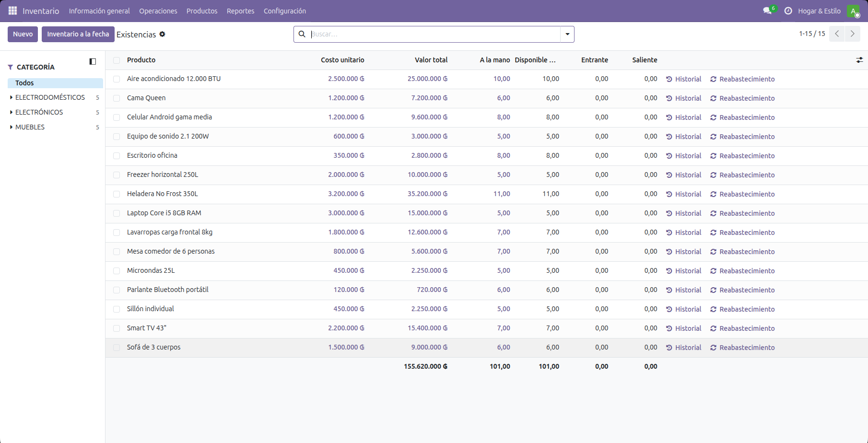This screenshot has height=443, width=868.
Task: Open Historial for Mesa comedor de 6 personas
Action: point(683,252)
